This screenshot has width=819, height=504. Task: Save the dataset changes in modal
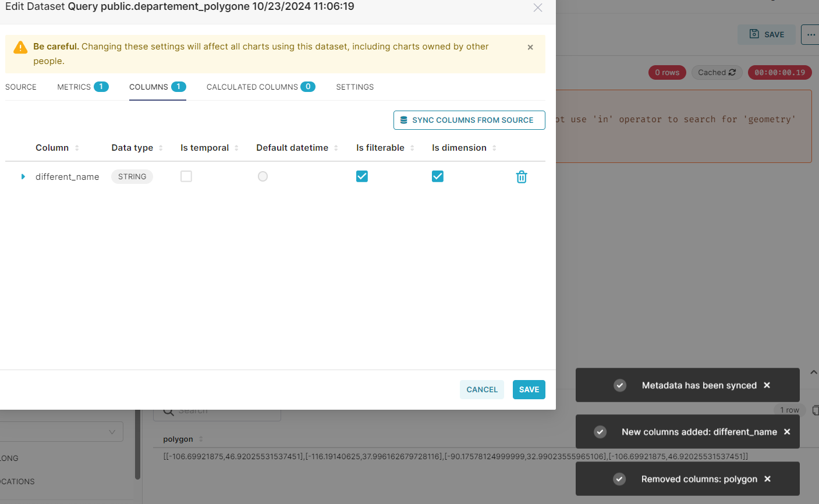tap(529, 390)
